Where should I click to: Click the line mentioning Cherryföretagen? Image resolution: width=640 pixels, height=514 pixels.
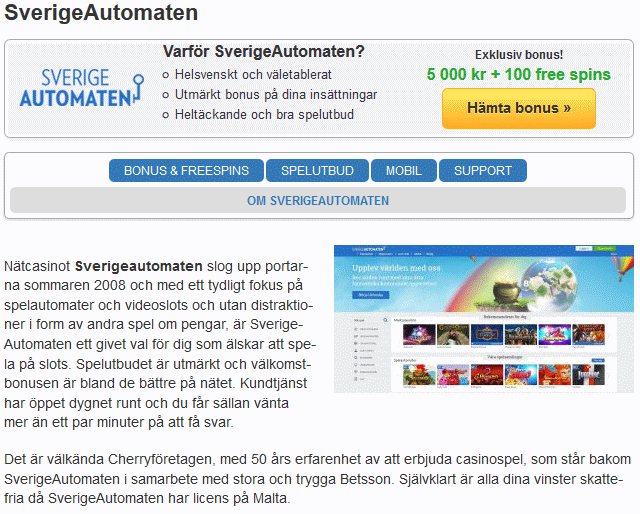(x=318, y=459)
